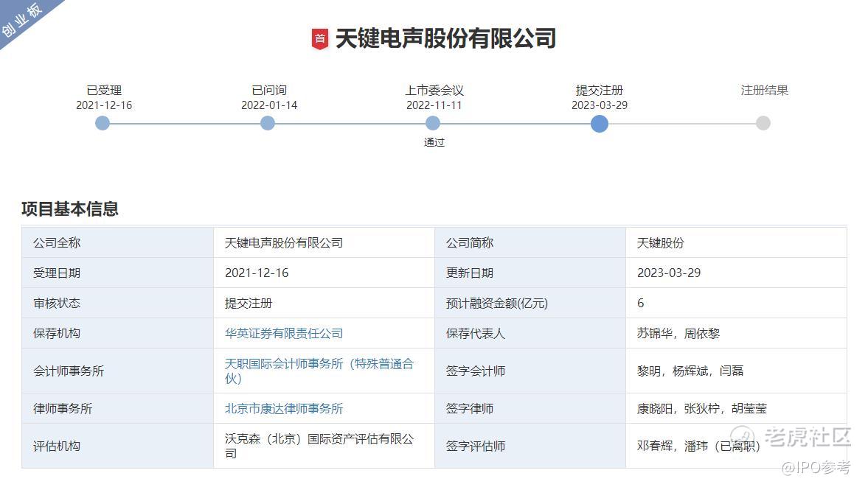Click the 黎明, 杨辉斌, 闫磊 accountants cell
Screen dimensions: 868x487
point(736,371)
